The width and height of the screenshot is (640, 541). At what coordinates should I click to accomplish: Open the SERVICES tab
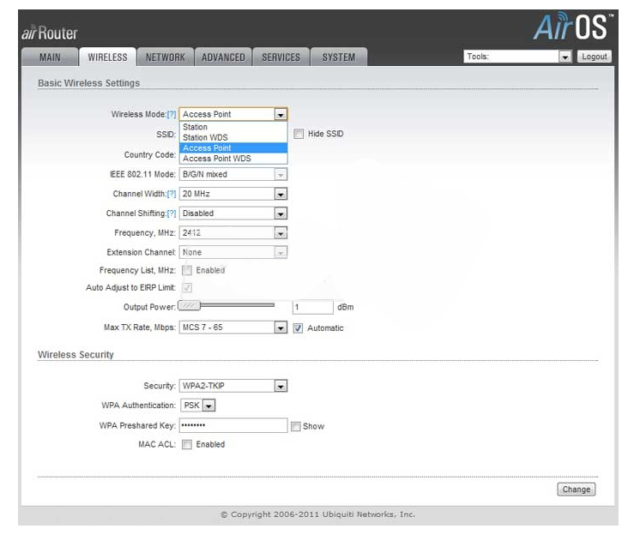point(281,57)
